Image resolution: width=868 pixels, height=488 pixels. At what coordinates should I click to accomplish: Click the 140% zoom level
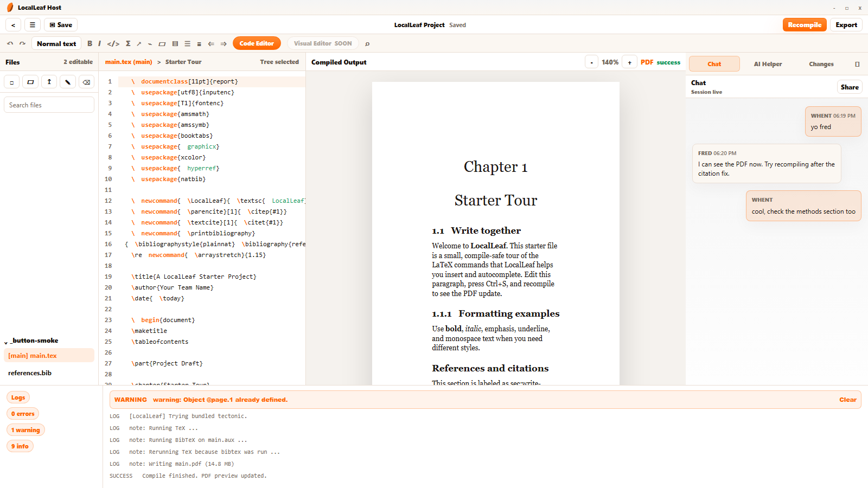click(610, 62)
